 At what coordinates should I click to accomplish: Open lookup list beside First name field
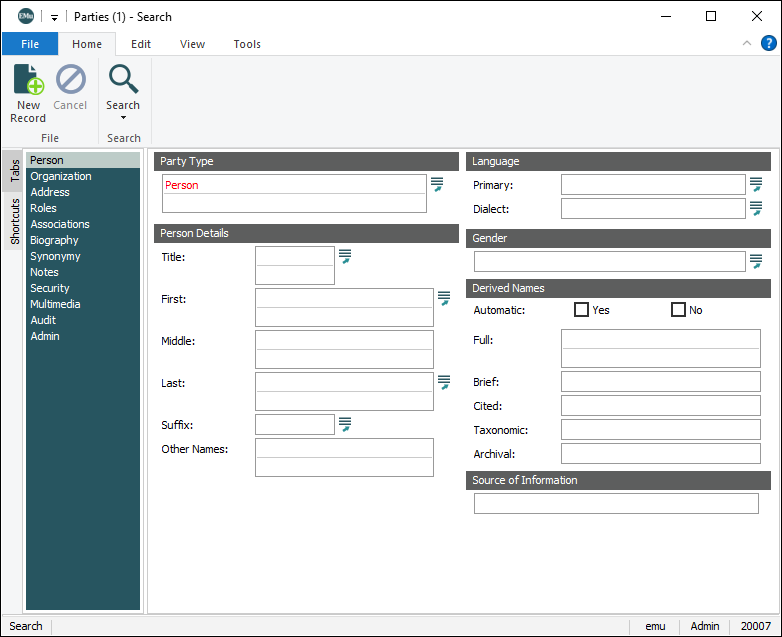pyautogui.click(x=444, y=298)
